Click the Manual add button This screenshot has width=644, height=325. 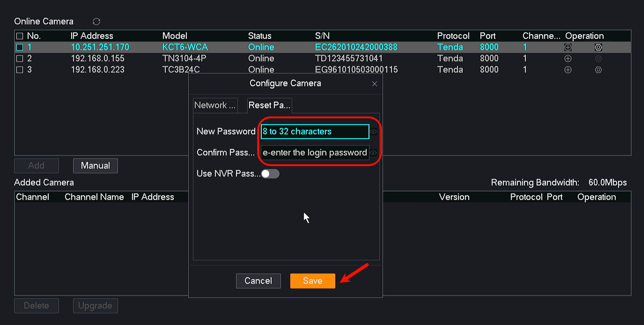coord(95,165)
